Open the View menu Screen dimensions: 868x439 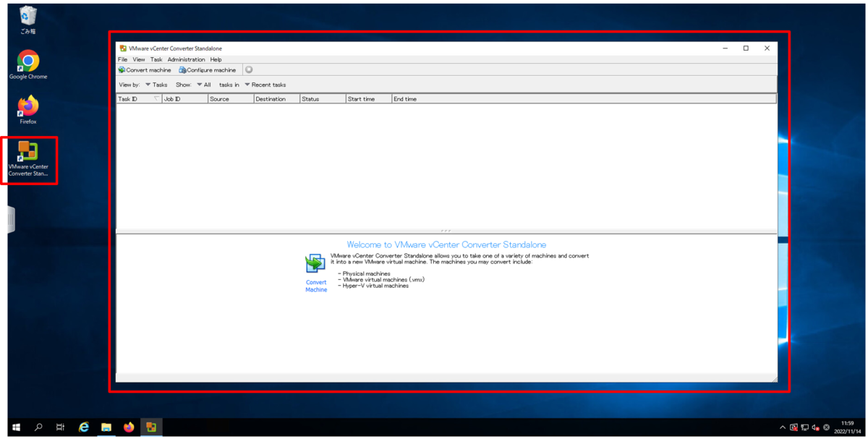[139, 59]
